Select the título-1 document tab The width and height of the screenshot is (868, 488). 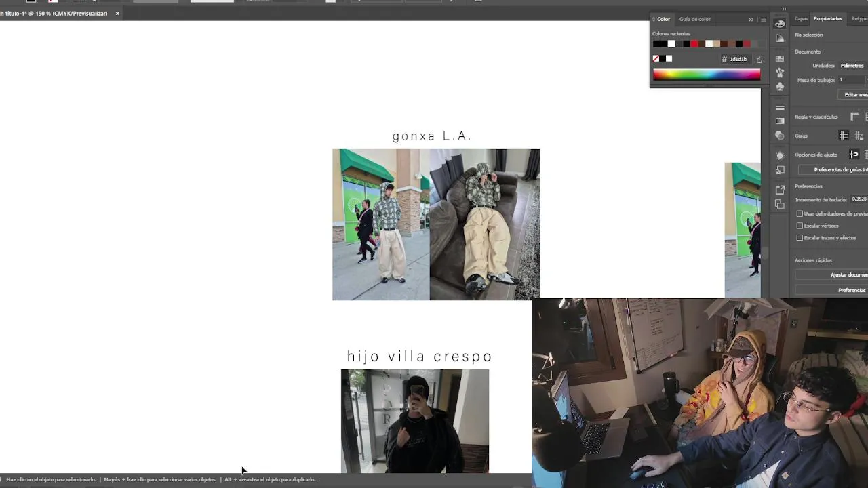[54, 14]
